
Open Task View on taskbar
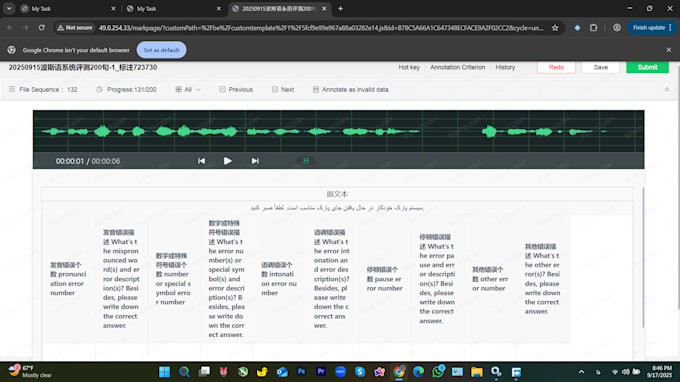(x=204, y=372)
